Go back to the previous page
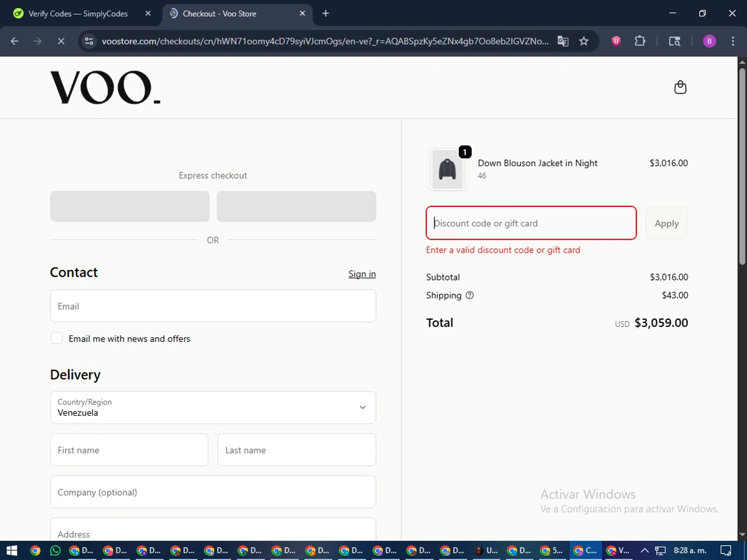The height and width of the screenshot is (560, 747). tap(14, 41)
